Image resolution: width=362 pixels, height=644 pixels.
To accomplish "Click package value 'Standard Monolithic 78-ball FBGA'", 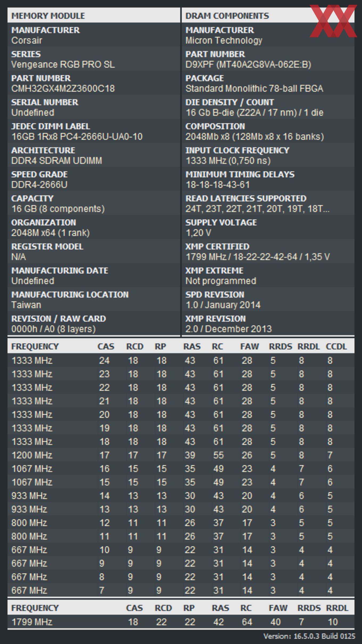I will 254,88.
